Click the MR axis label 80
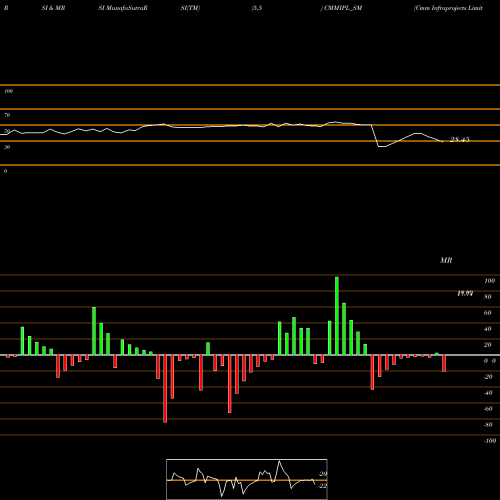 pos(488,297)
